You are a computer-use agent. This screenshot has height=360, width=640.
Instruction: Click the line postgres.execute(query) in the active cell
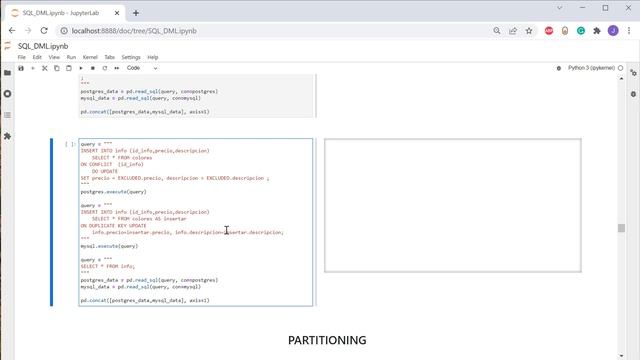point(113,192)
